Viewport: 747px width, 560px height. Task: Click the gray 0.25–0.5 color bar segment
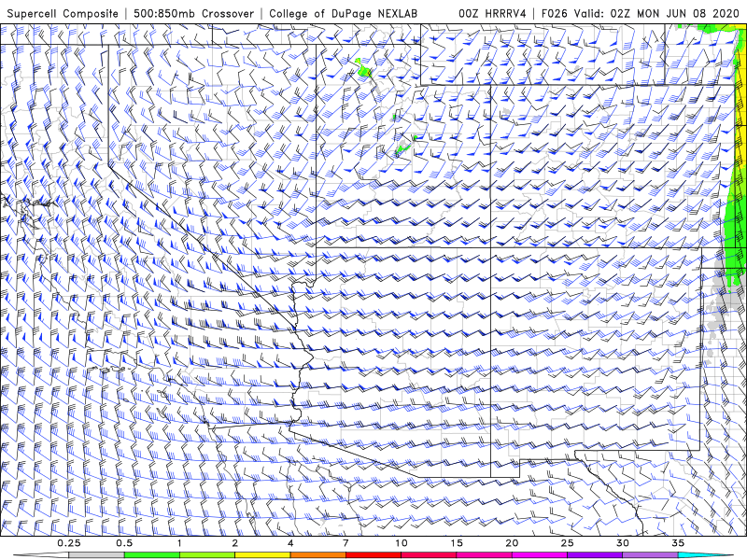(x=97, y=555)
